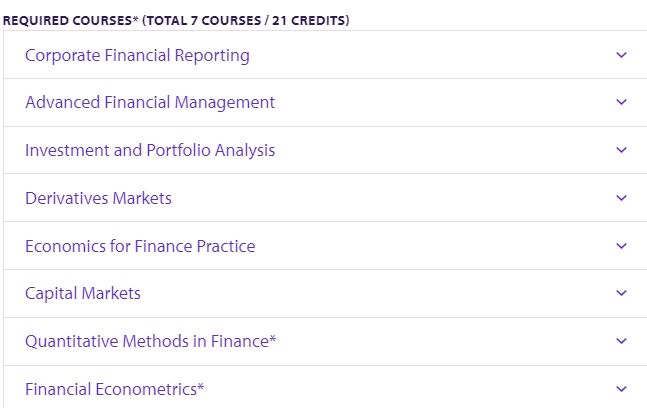The image size is (647, 408).
Task: Click the 21 CREDITS text in heading
Action: point(312,20)
